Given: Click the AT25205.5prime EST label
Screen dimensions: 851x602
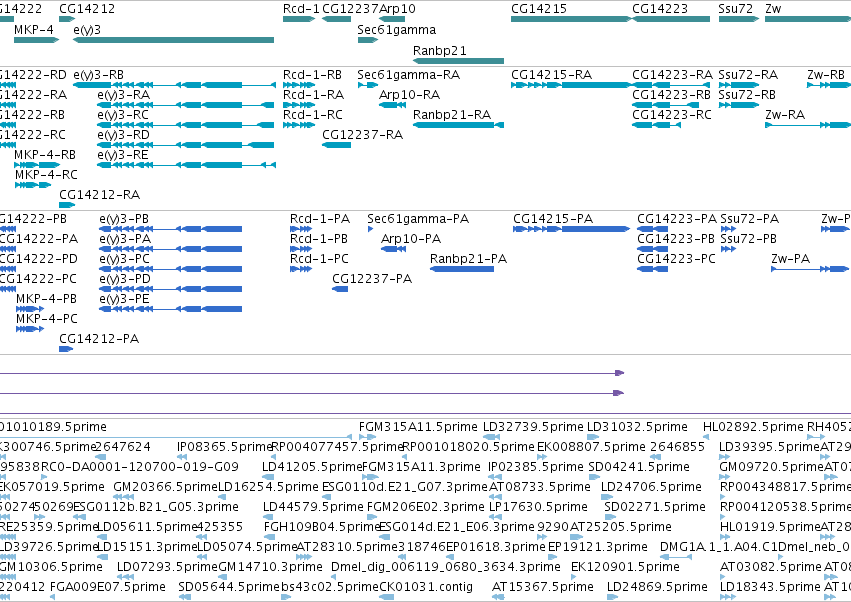Looking at the screenshot, I should point(620,527).
